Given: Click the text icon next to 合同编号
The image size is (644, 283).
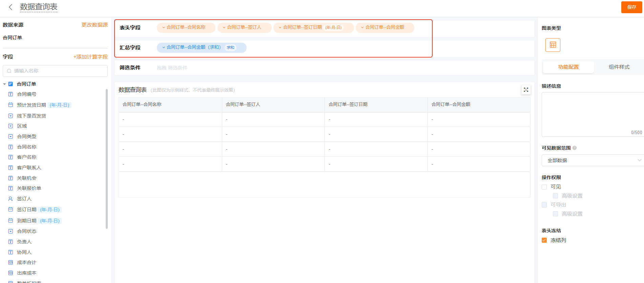Looking at the screenshot, I should (x=11, y=94).
